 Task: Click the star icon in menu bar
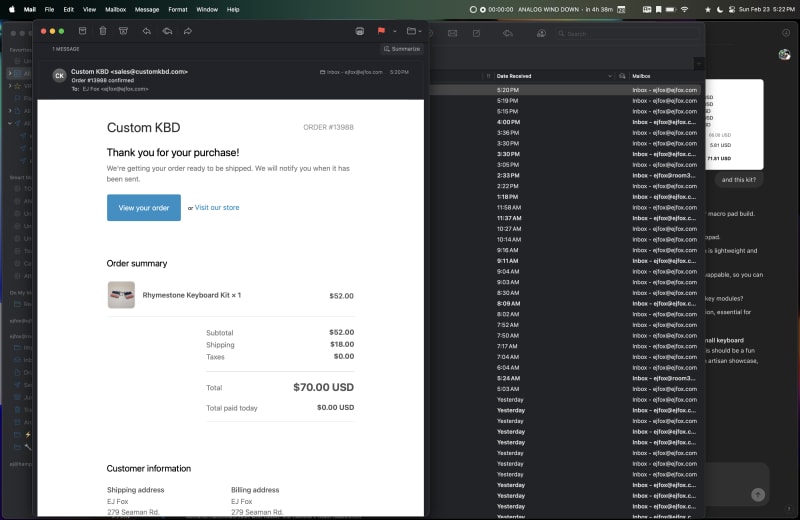pyautogui.click(x=708, y=9)
